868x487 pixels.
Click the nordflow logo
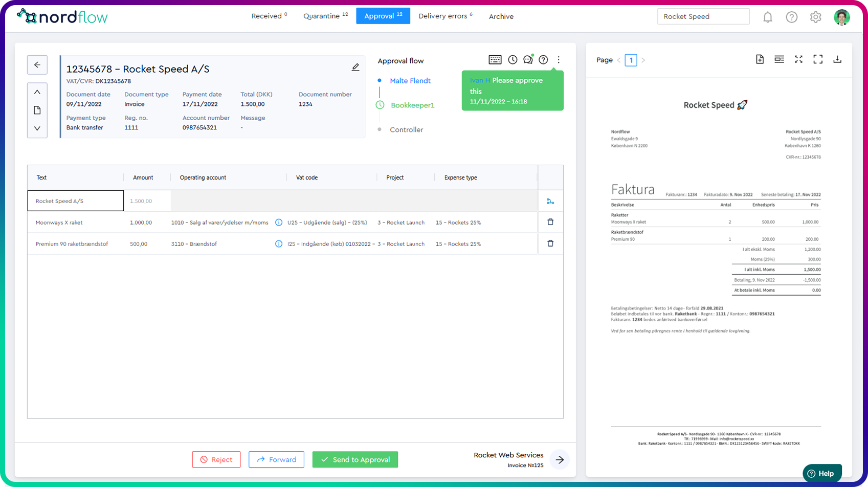click(x=62, y=17)
